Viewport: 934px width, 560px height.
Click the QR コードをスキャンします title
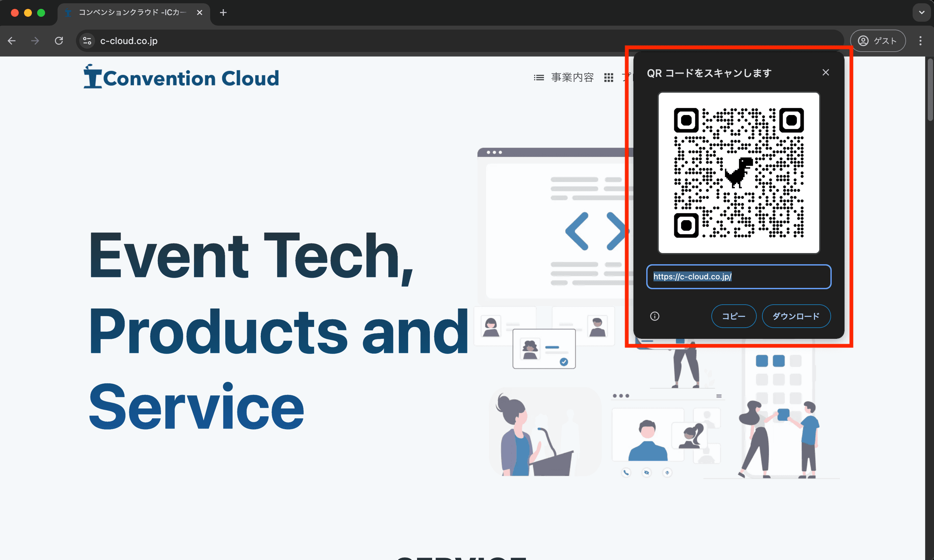coord(709,73)
